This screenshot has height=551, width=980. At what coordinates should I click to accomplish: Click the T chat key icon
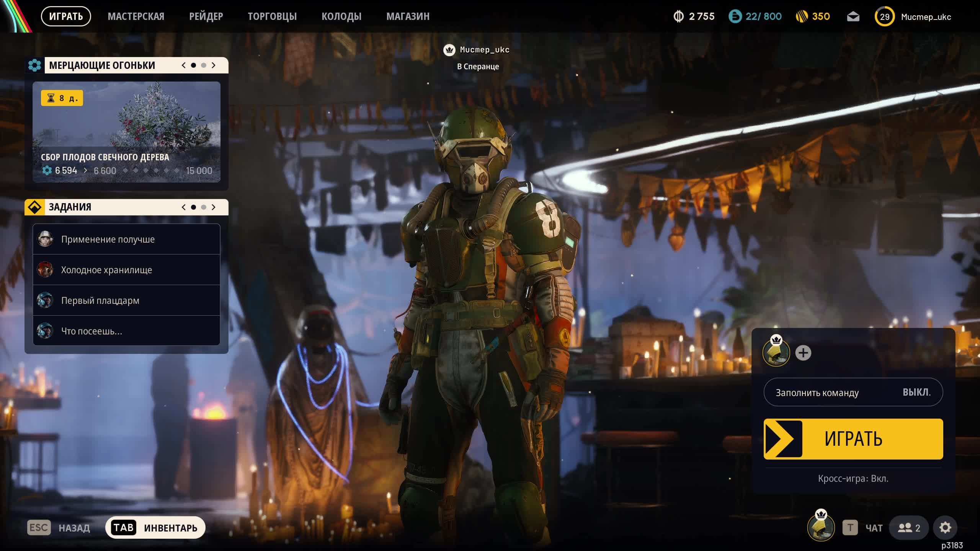click(x=850, y=528)
